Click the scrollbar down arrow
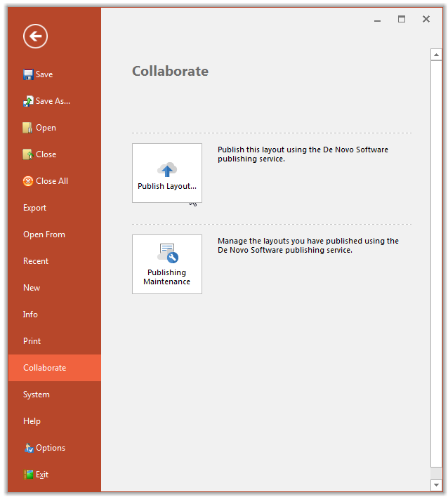The image size is (448, 497). pos(437,485)
